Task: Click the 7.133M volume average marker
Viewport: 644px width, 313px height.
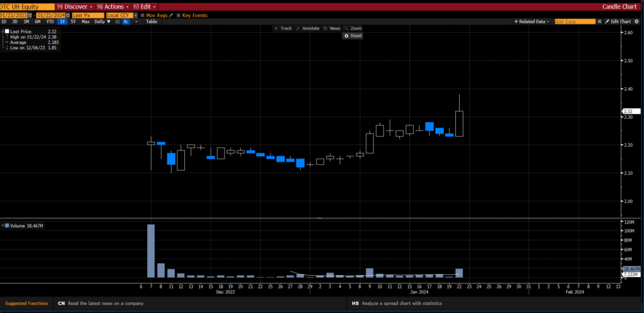Action: click(x=631, y=274)
